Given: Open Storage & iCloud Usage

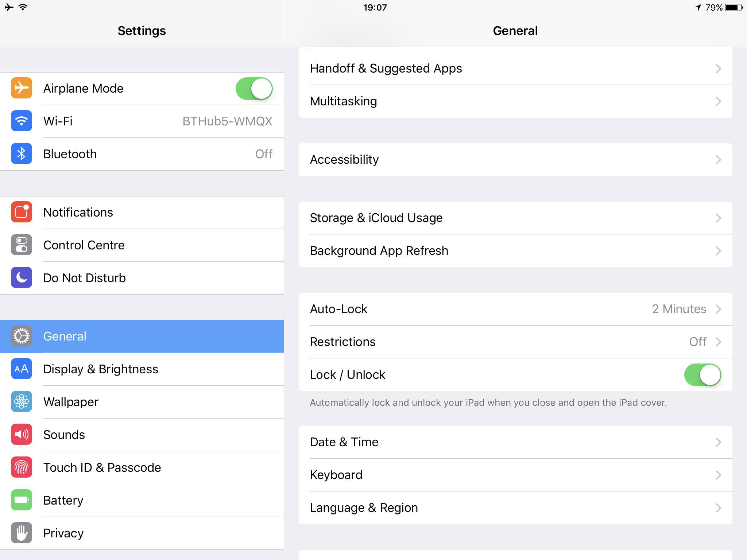Looking at the screenshot, I should coord(515,218).
